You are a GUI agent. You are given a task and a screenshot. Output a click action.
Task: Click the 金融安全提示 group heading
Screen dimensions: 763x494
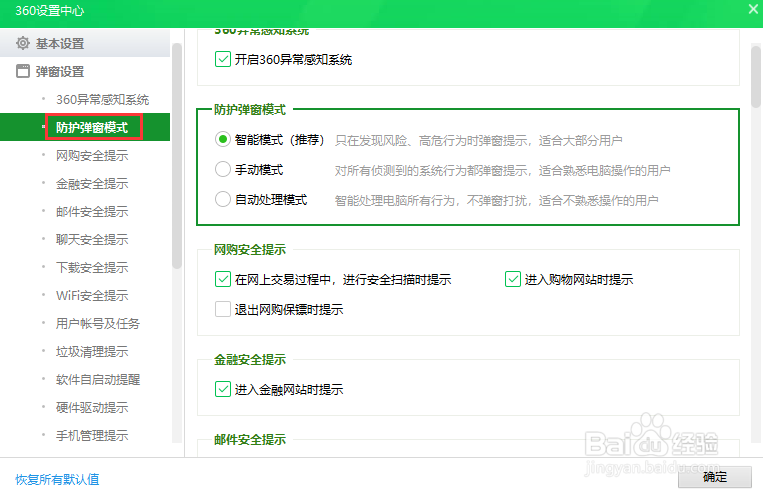pyautogui.click(x=250, y=360)
